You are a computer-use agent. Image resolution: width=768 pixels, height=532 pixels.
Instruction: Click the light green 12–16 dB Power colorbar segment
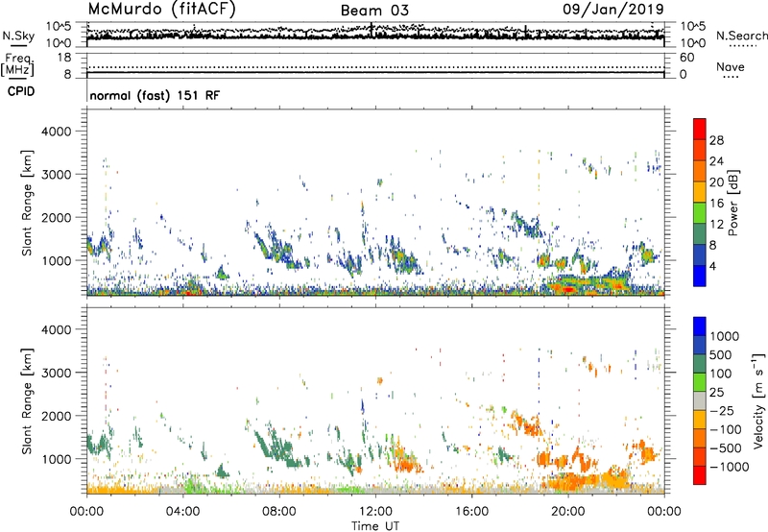click(700, 213)
